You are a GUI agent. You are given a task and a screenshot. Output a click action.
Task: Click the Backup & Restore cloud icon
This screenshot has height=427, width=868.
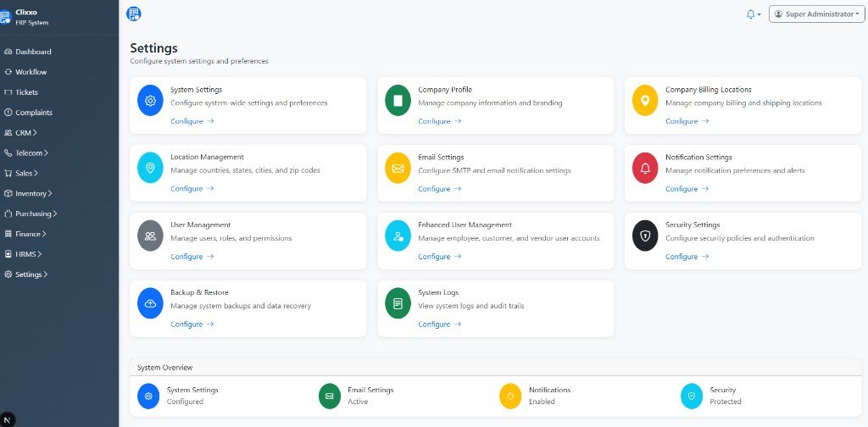(x=150, y=303)
